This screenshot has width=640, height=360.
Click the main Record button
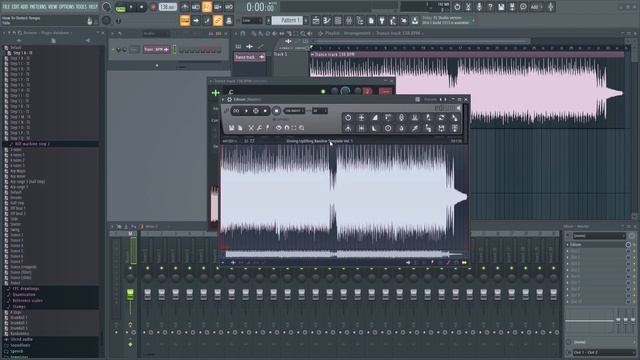[153, 7]
